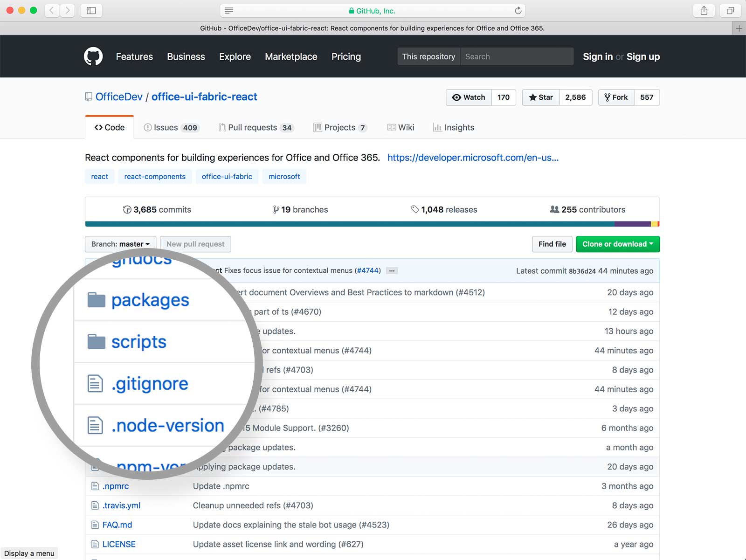Open the Wiki tab
Image resolution: width=746 pixels, height=560 pixels.
tap(401, 128)
